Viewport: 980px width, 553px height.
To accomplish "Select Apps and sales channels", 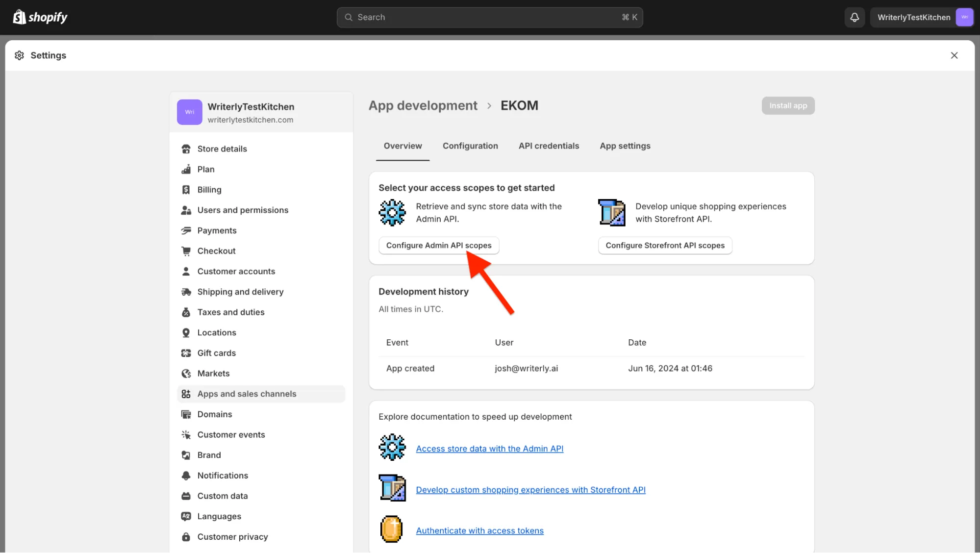I will pyautogui.click(x=261, y=394).
